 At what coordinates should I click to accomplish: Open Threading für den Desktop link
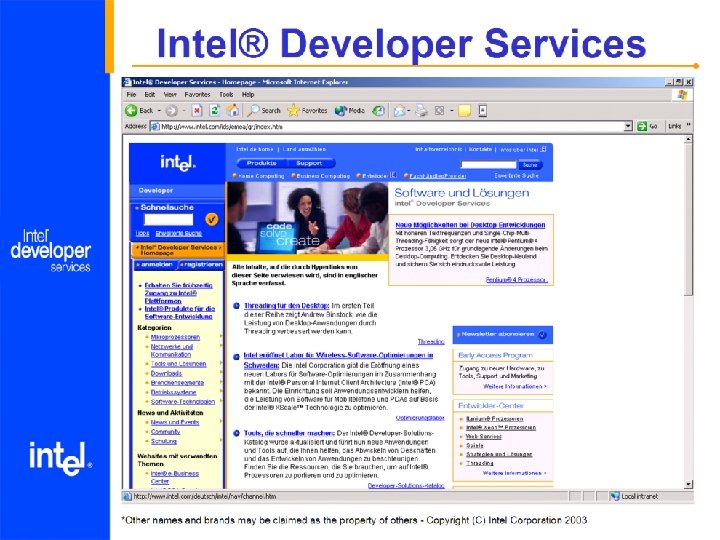pyautogui.click(x=287, y=306)
